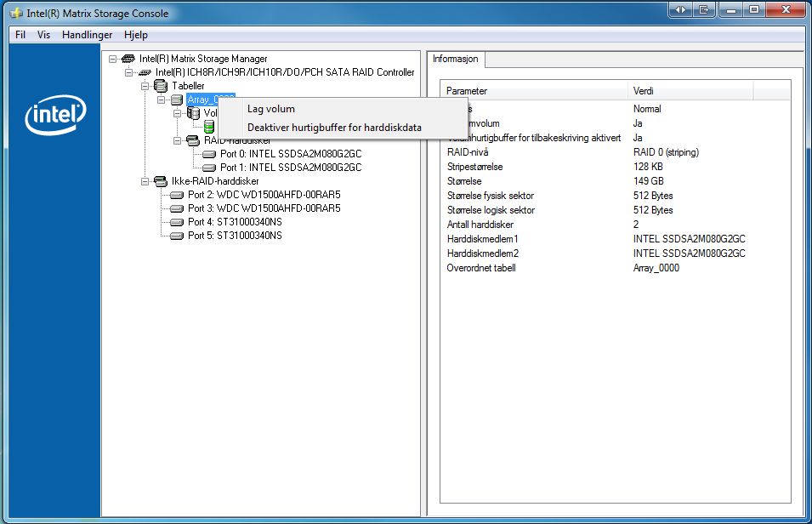Image resolution: width=812 pixels, height=524 pixels.
Task: Click the Antall harddisker parameter
Action: pyautogui.click(x=480, y=225)
